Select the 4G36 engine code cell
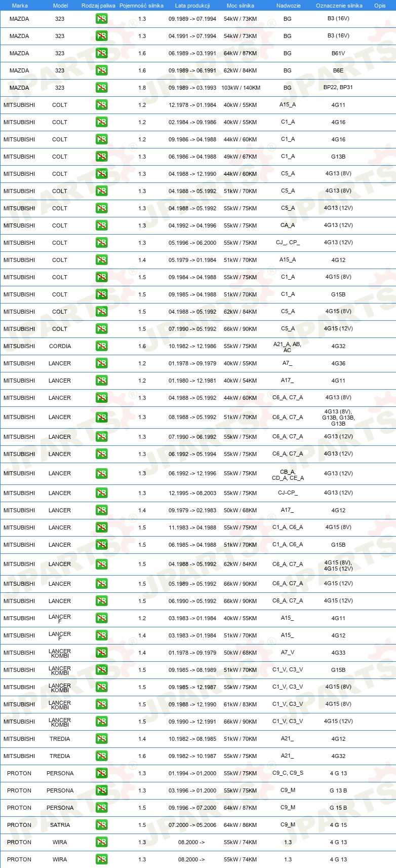 click(x=338, y=363)
